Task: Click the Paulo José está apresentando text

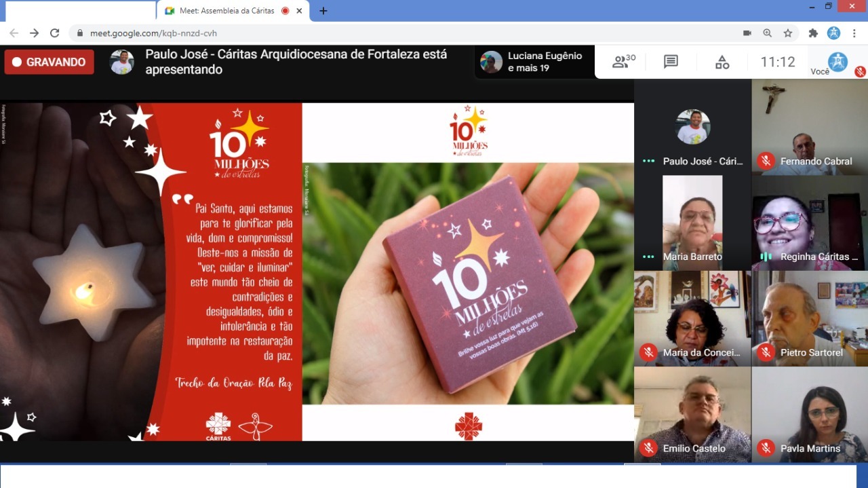Action: pos(296,62)
